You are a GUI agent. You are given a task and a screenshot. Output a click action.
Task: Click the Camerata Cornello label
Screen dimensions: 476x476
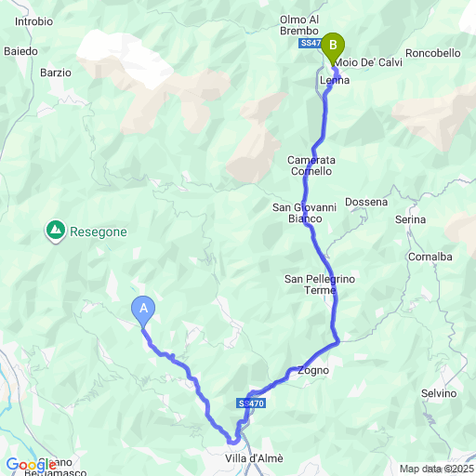tap(311, 165)
